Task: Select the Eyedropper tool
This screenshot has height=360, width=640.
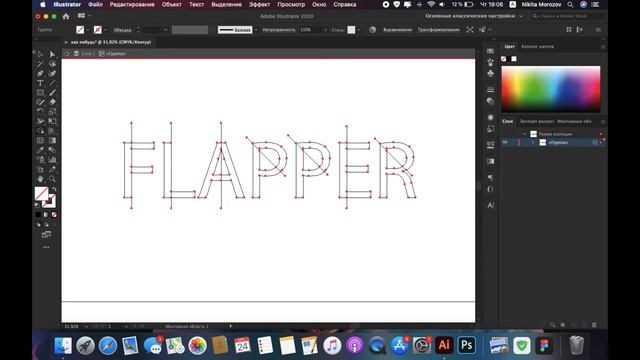Action: 40,150
